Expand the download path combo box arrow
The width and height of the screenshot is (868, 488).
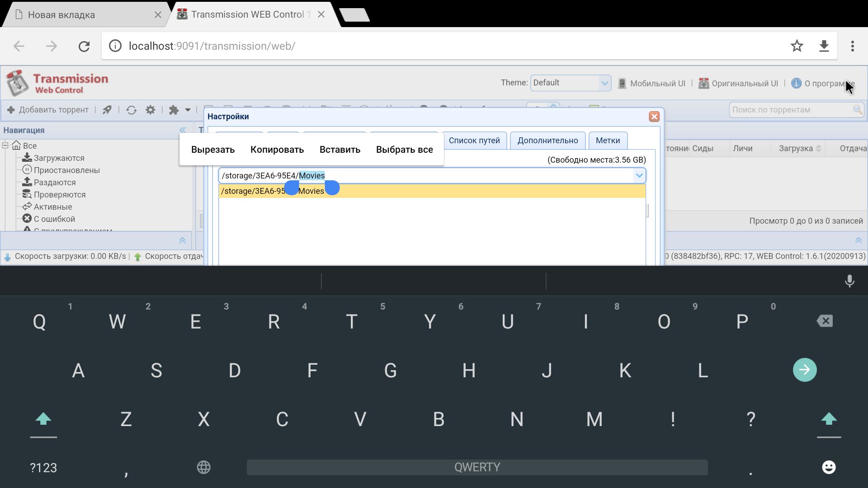(x=639, y=176)
